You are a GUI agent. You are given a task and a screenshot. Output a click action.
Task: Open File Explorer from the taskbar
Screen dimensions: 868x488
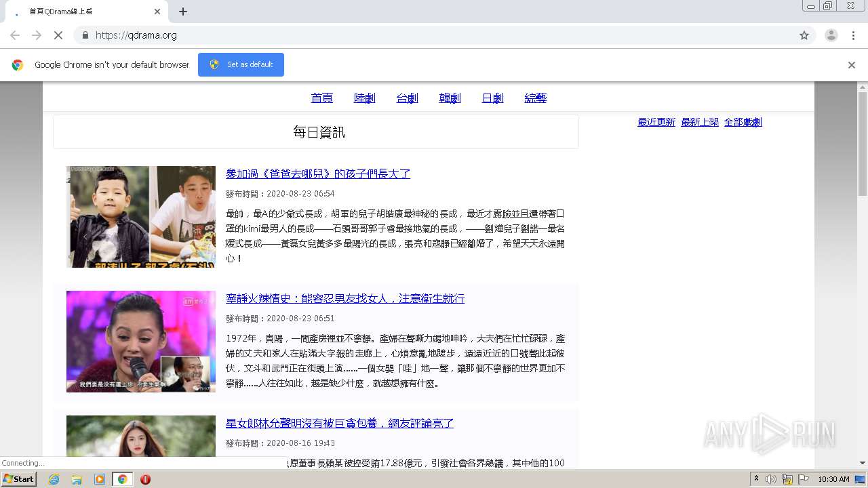77,479
